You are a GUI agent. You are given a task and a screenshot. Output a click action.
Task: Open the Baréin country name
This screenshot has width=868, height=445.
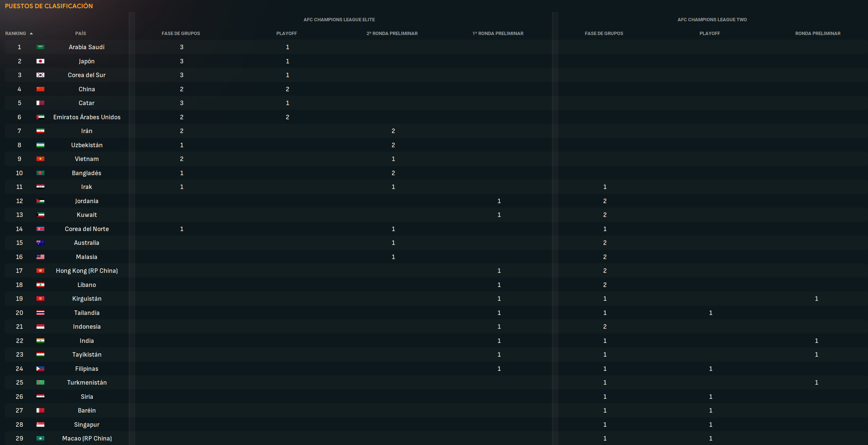point(87,410)
